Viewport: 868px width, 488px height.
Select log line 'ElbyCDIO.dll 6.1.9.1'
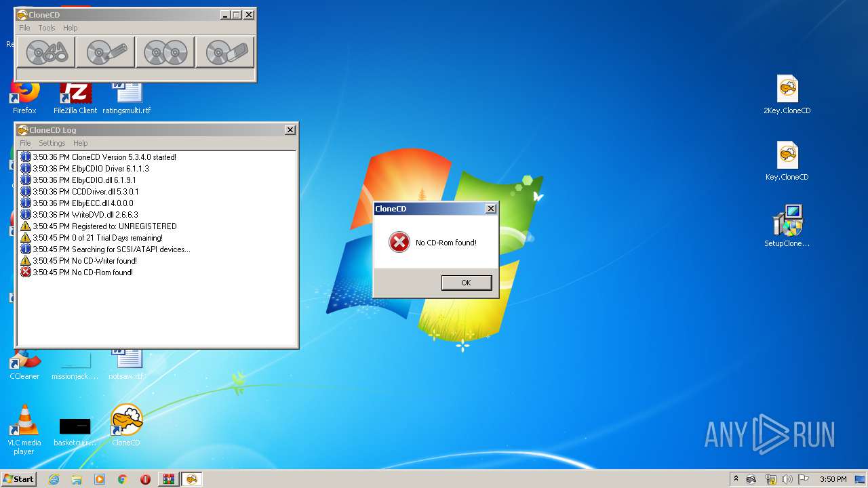[78, 180]
